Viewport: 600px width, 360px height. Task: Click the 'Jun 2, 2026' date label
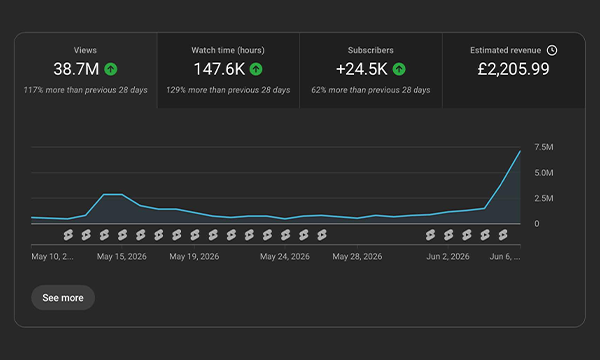[x=448, y=256]
